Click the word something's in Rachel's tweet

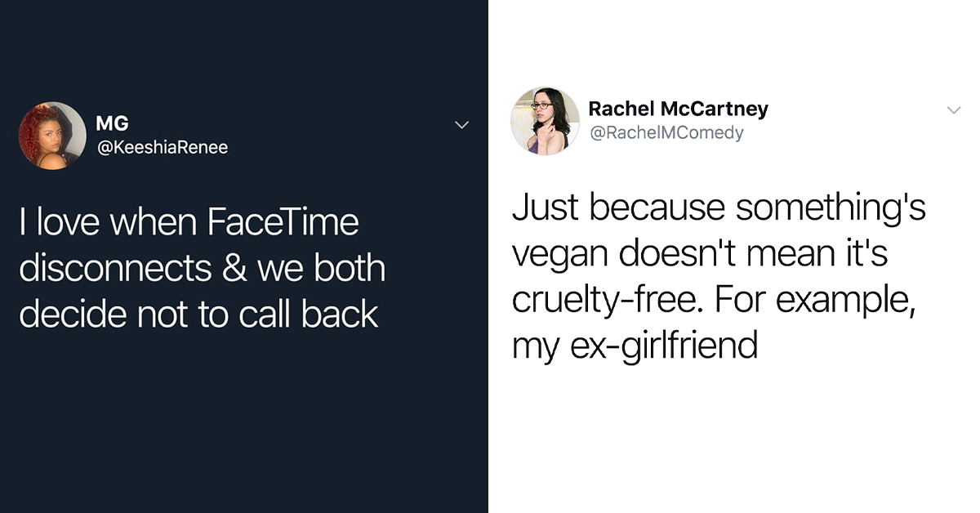pos(830,207)
